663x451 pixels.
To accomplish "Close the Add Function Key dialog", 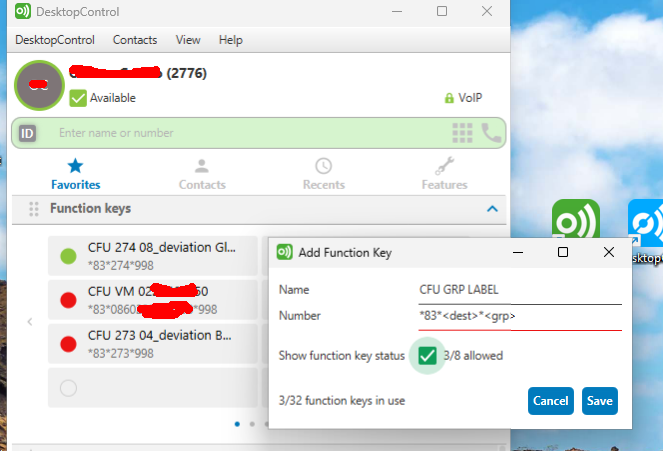I will tap(609, 252).
